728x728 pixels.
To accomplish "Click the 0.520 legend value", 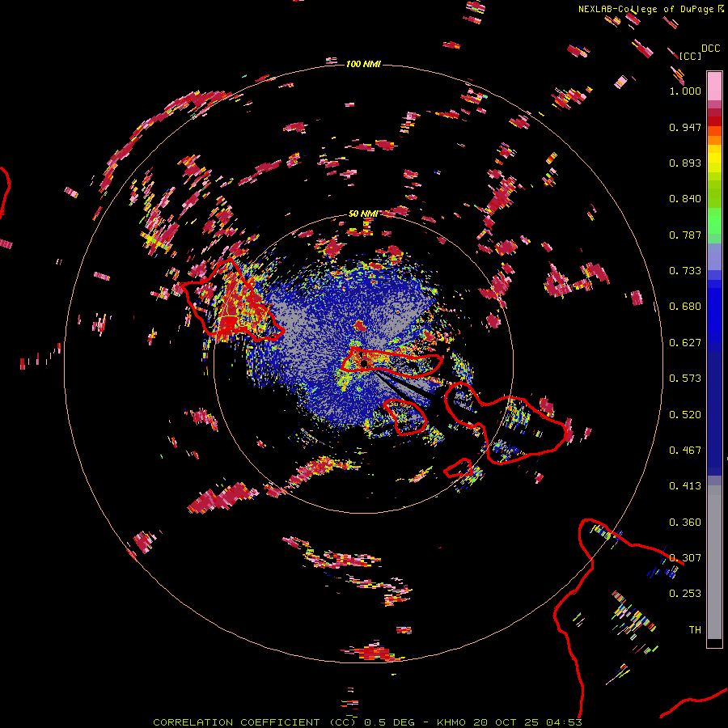I will 685,415.
